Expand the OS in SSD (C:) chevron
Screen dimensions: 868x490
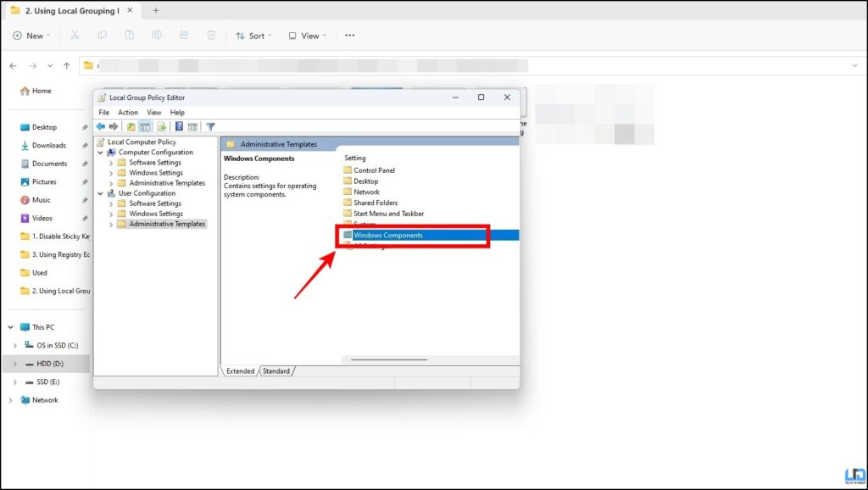click(x=15, y=346)
